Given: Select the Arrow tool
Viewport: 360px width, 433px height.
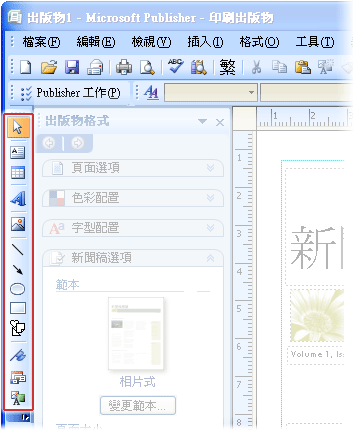Looking at the screenshot, I should click(x=18, y=269).
